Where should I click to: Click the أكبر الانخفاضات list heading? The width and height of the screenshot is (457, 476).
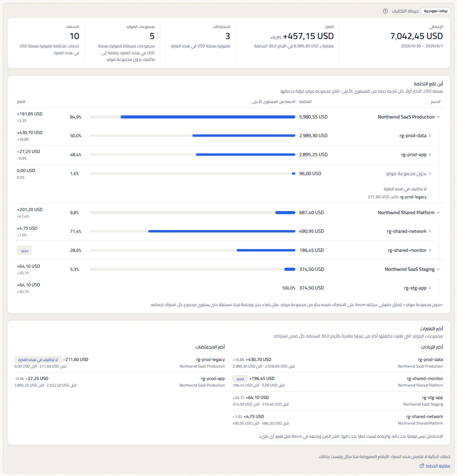(x=210, y=347)
